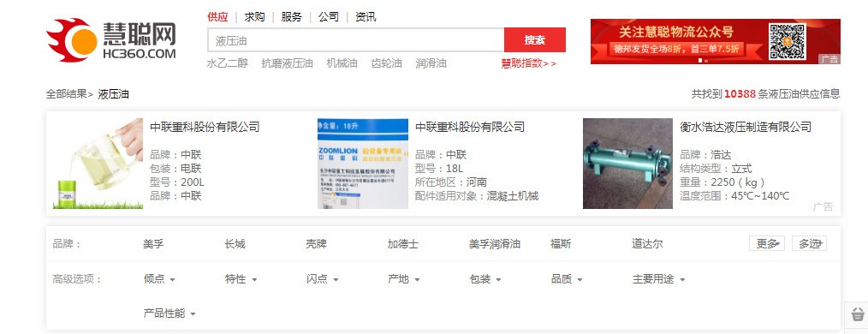
Task: Click the QR code in banner ad
Action: click(787, 41)
